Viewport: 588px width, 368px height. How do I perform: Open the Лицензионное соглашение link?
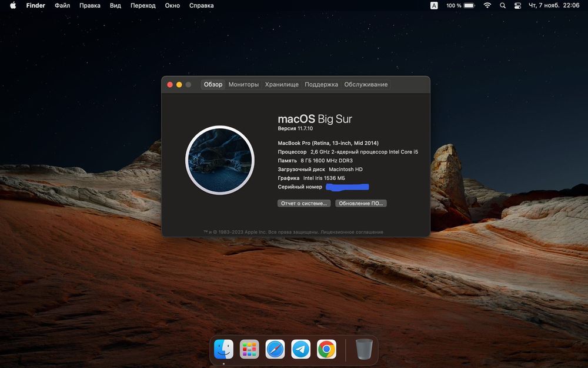coord(352,232)
